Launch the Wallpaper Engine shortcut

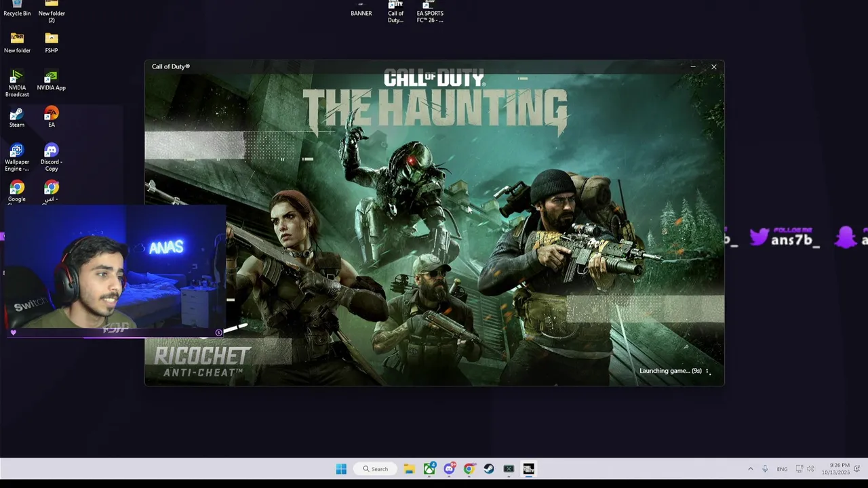pyautogui.click(x=17, y=157)
